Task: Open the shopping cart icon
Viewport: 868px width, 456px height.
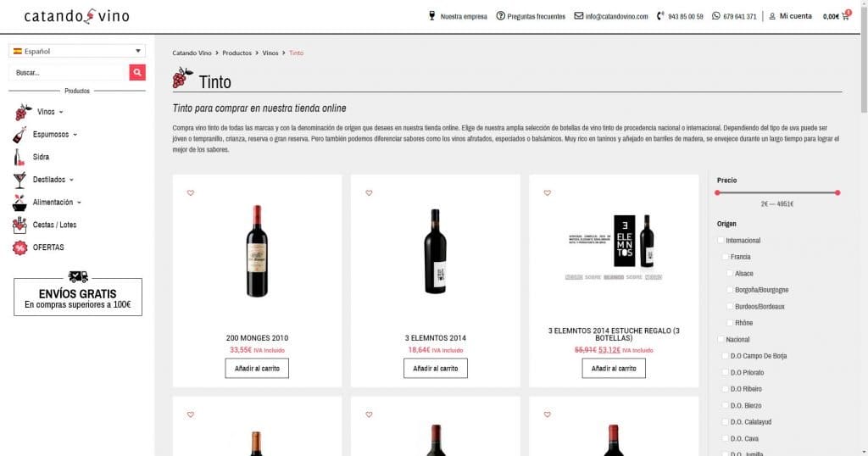Action: coord(845,16)
